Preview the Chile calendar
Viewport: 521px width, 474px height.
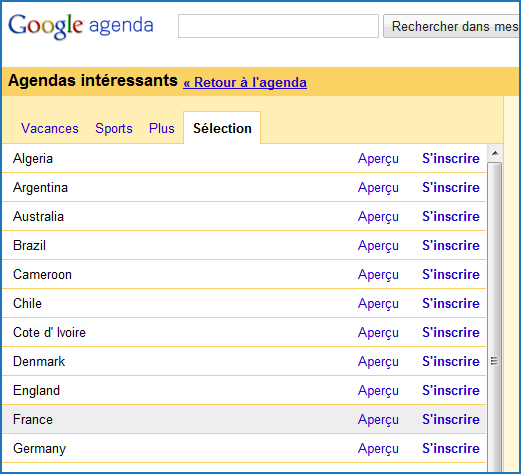pyautogui.click(x=378, y=304)
